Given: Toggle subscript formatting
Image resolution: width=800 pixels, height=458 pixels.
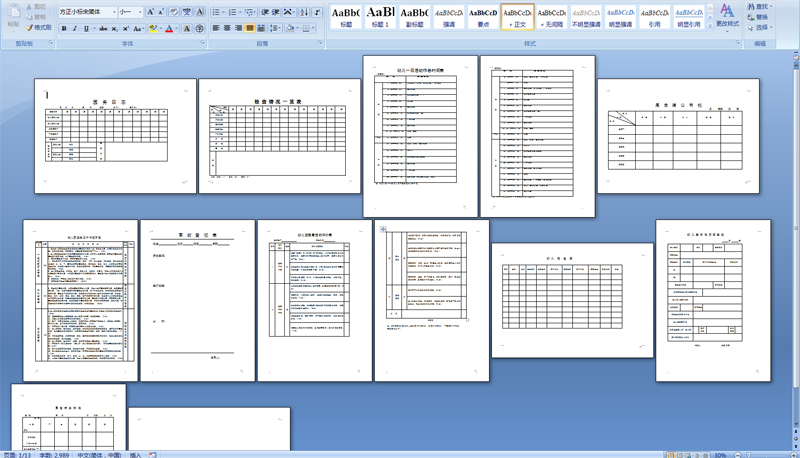Looking at the screenshot, I should pyautogui.click(x=114, y=29).
